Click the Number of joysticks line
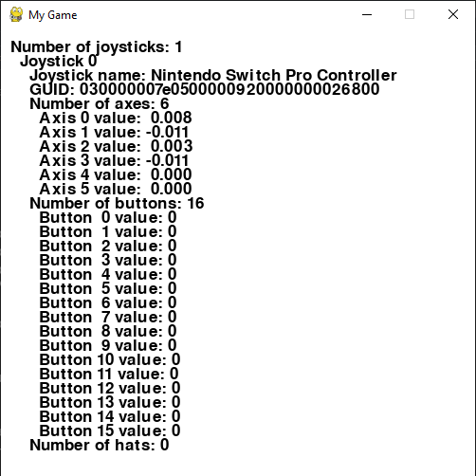This screenshot has width=476, height=476. pyautogui.click(x=97, y=47)
